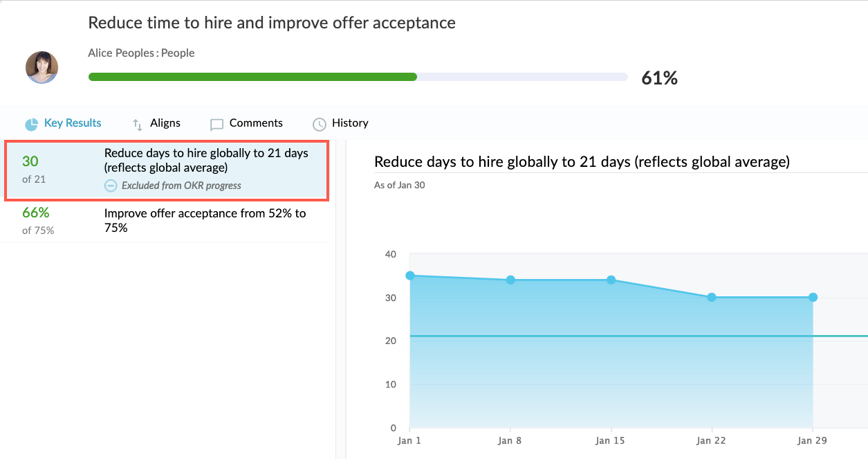Viewport: 868px width, 459px height.
Task: Click the chart heading Reduce days to hire globally
Action: click(x=582, y=162)
